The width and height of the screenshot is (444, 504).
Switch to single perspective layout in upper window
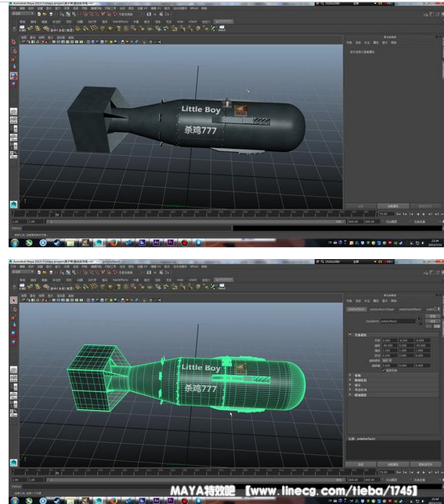[x=13, y=112]
